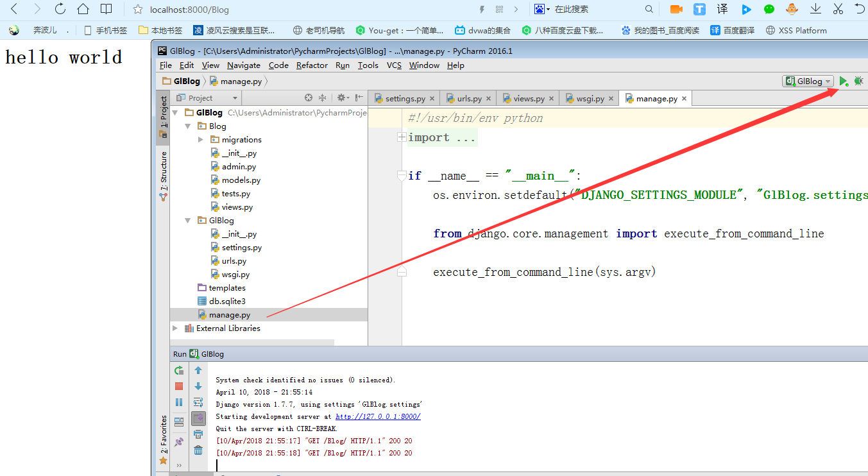Expand the External Libraries node

tap(174, 328)
